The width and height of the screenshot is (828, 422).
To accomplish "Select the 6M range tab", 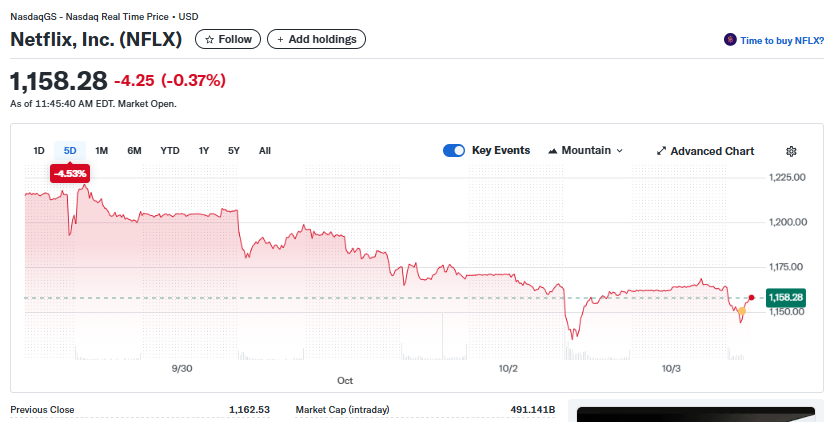I will pyautogui.click(x=134, y=151).
